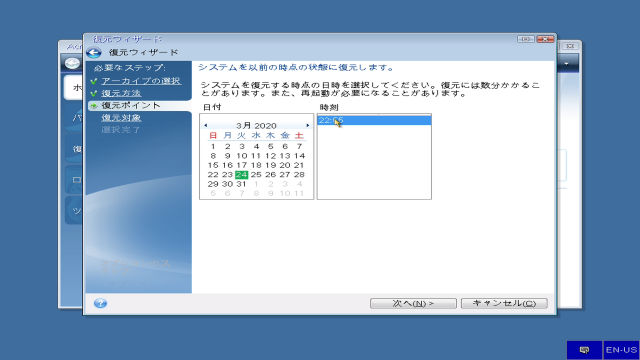The height and width of the screenshot is (360, 640).
Task: Select calendar date 29
Action: tap(213, 184)
